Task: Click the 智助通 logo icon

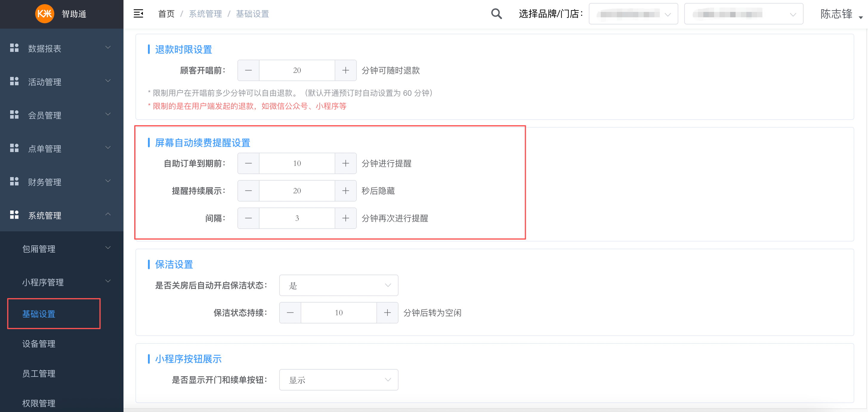Action: point(45,14)
